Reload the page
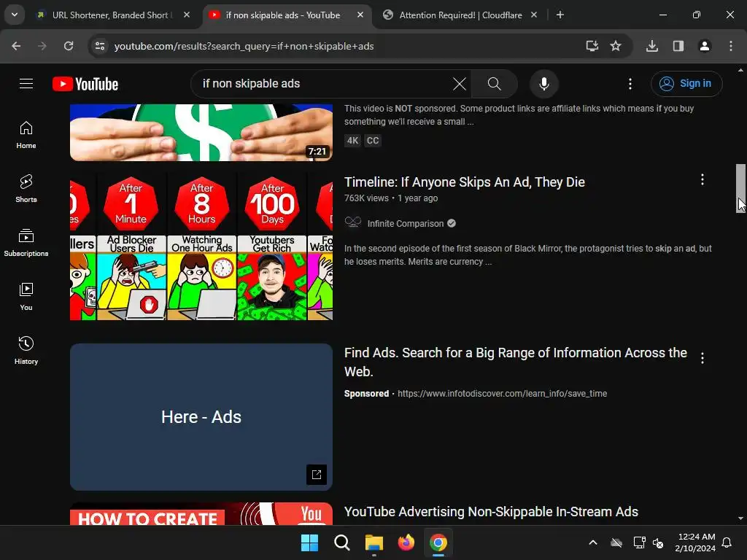The height and width of the screenshot is (560, 747). click(x=69, y=46)
